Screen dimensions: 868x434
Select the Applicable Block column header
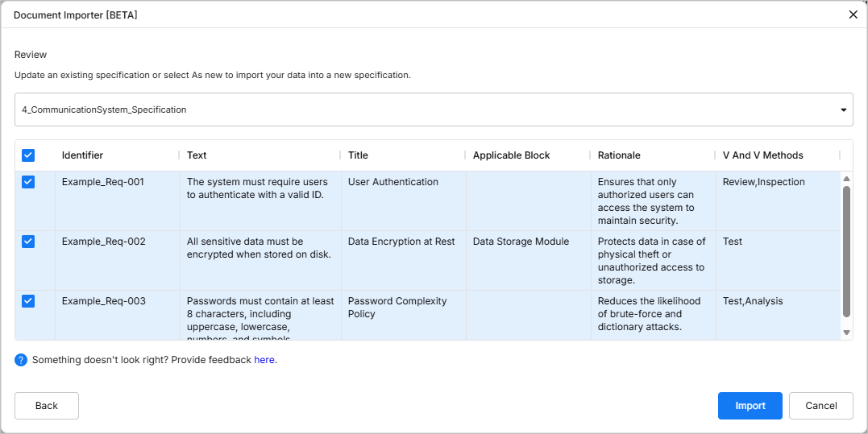pyautogui.click(x=511, y=155)
